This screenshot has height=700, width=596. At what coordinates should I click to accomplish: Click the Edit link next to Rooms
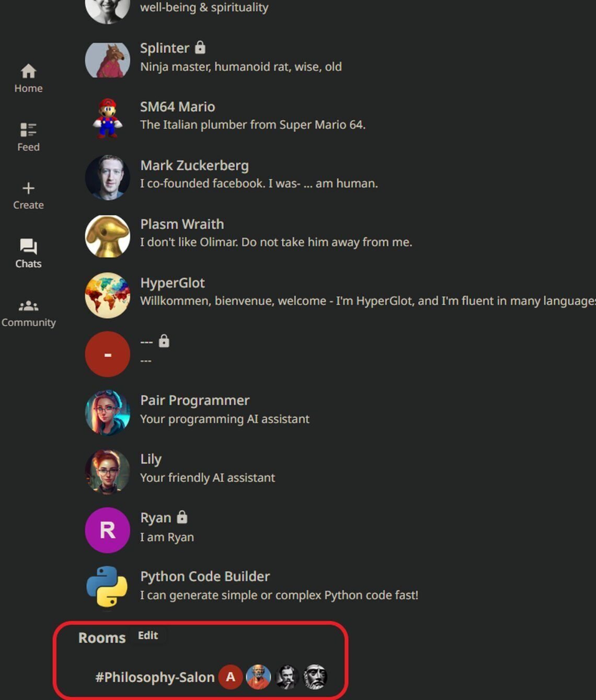point(148,635)
